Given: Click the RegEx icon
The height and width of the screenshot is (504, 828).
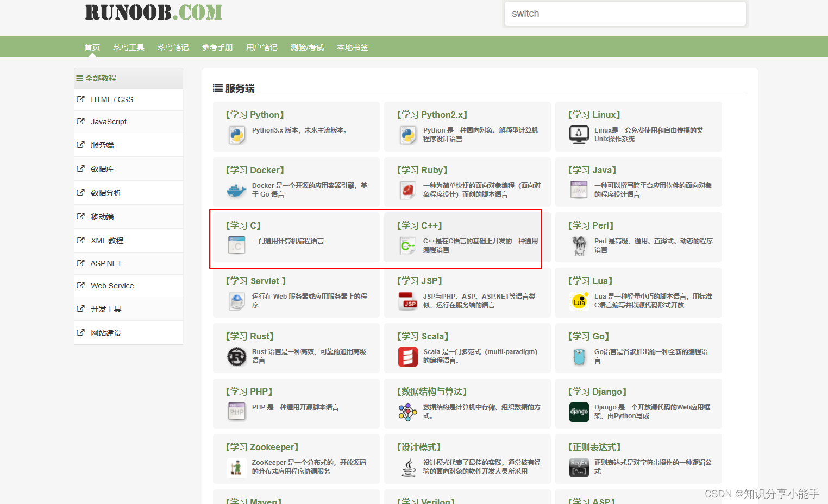Looking at the screenshot, I should 579,467.
